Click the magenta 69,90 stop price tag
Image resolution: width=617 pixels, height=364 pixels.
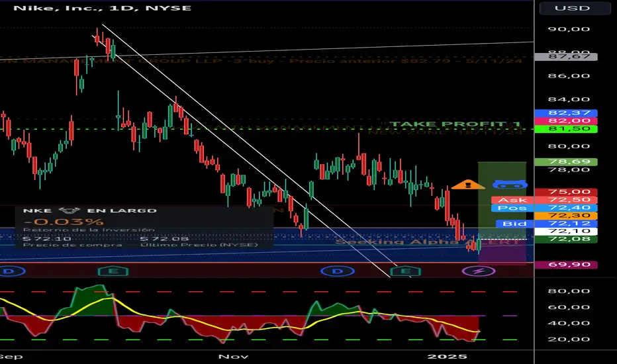(566, 265)
